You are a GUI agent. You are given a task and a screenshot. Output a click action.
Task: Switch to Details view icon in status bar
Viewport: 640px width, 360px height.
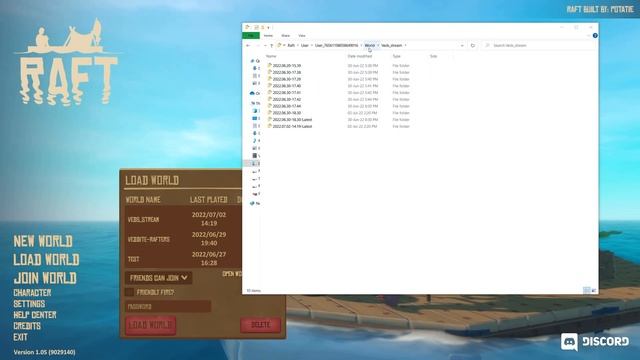pos(587,290)
